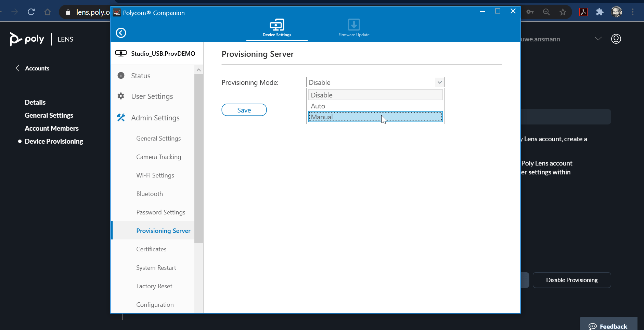Select Provisioning Server in sidebar
The image size is (644, 330).
163,231
